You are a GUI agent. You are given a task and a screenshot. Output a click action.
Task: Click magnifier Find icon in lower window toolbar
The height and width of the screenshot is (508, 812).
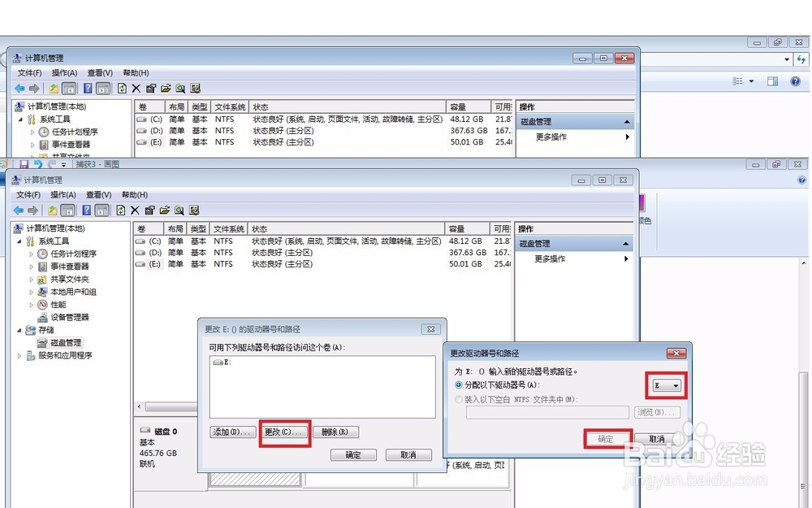click(x=179, y=210)
